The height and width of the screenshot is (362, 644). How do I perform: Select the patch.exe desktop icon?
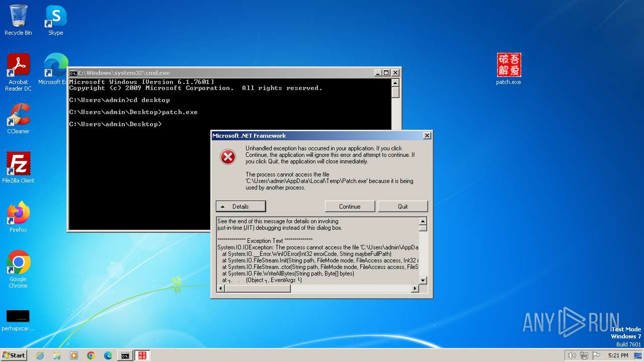(509, 69)
